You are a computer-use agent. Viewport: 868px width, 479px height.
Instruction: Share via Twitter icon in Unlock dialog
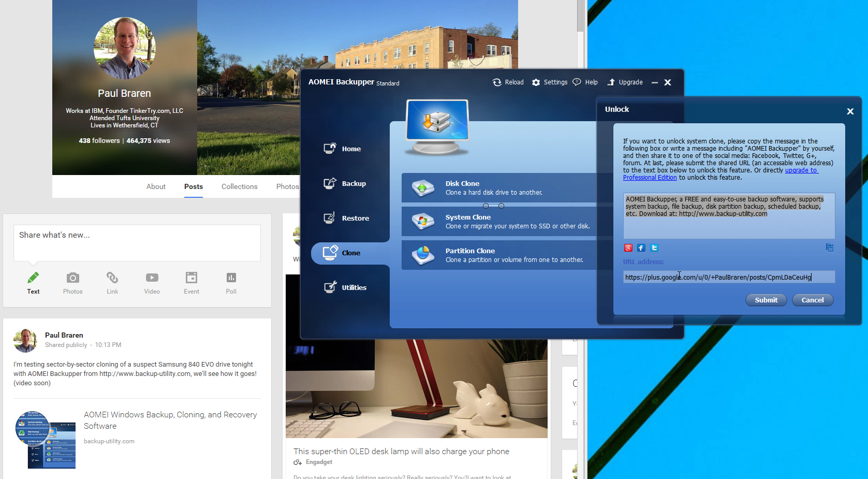(x=654, y=248)
